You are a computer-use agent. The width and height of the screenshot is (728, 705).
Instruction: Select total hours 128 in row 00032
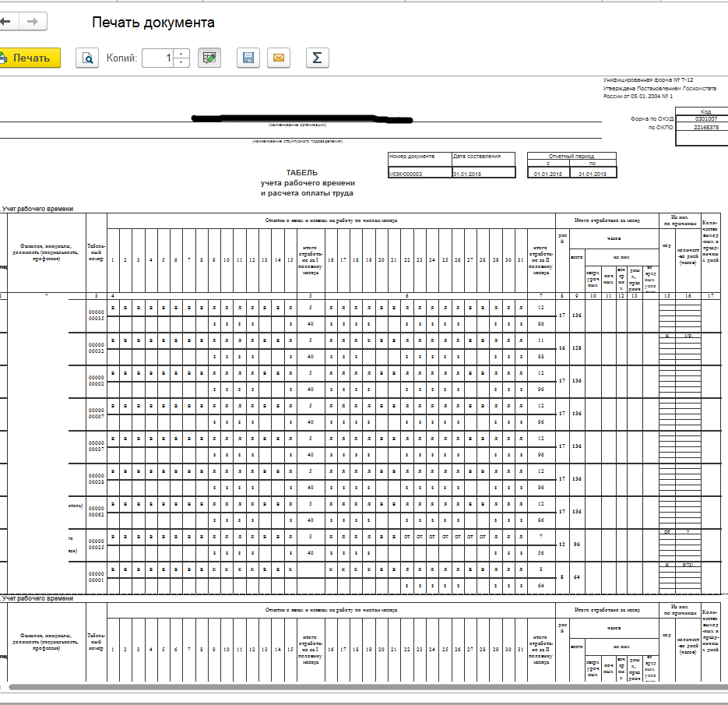(x=577, y=348)
